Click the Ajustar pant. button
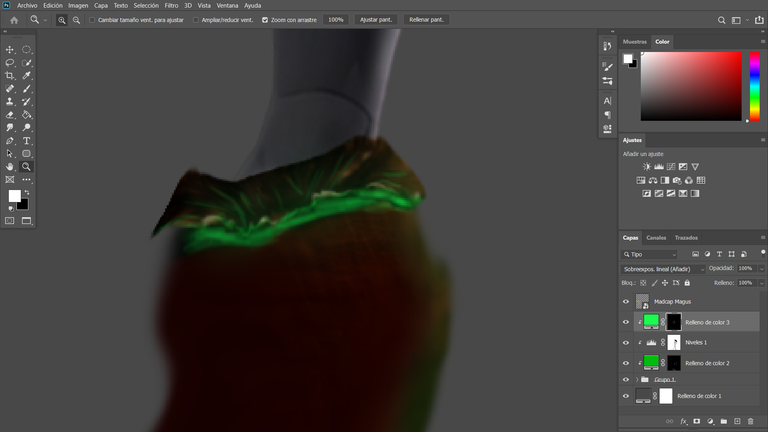Screen dimensions: 768x432 (376, 20)
